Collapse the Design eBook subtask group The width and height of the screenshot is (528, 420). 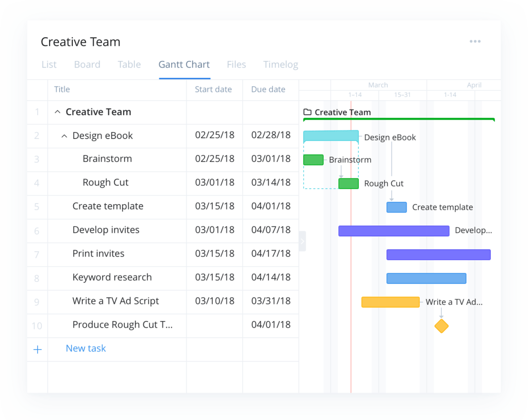[64, 136]
